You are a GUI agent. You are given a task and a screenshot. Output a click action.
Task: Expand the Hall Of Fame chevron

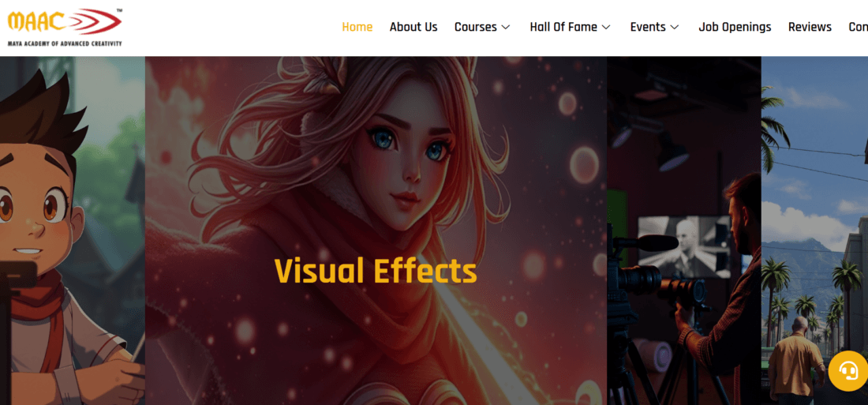(x=606, y=27)
